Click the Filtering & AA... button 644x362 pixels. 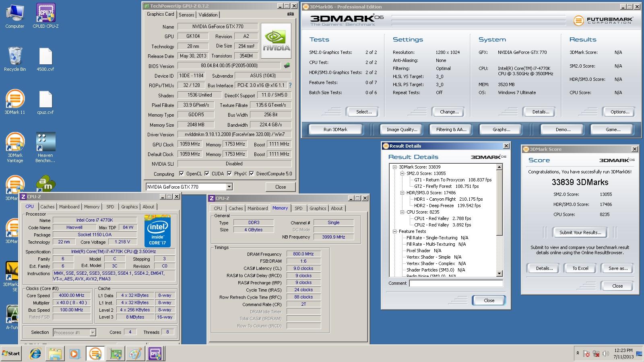(451, 130)
